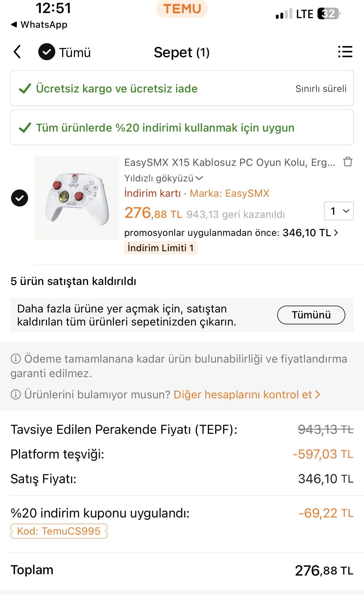Tap the coupon code TemuCS995 tag

pos(59,531)
